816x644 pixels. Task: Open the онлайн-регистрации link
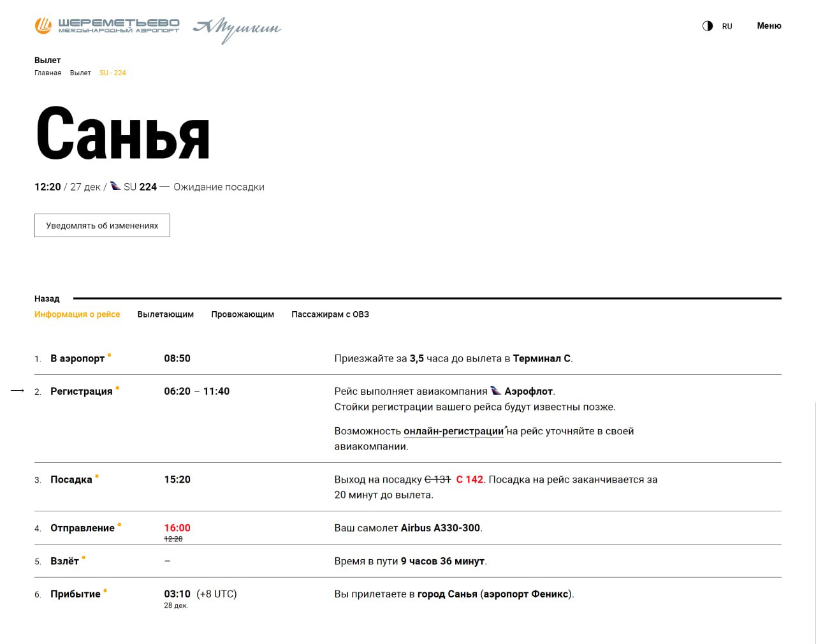(x=453, y=431)
